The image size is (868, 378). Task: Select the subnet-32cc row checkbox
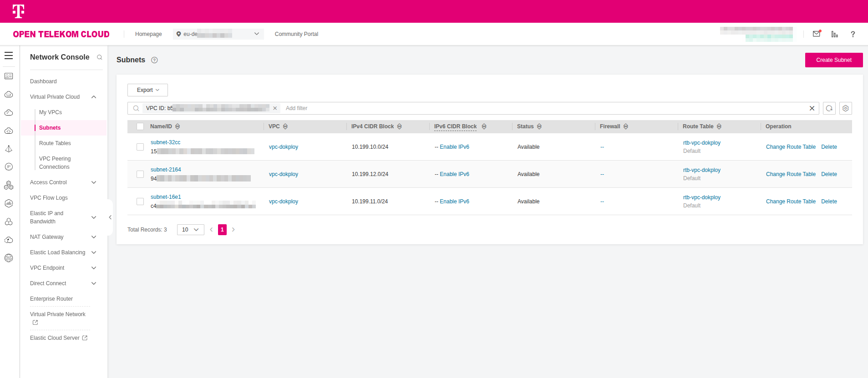(x=140, y=147)
